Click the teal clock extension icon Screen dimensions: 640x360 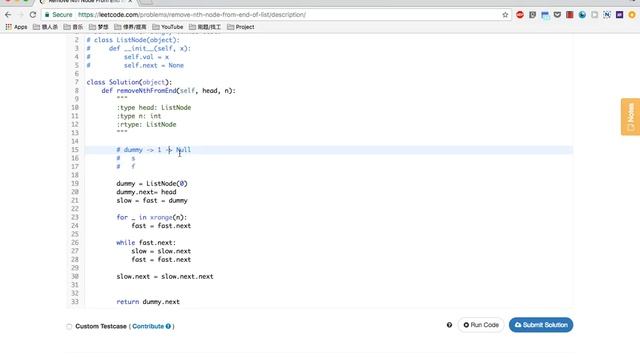coord(582,15)
